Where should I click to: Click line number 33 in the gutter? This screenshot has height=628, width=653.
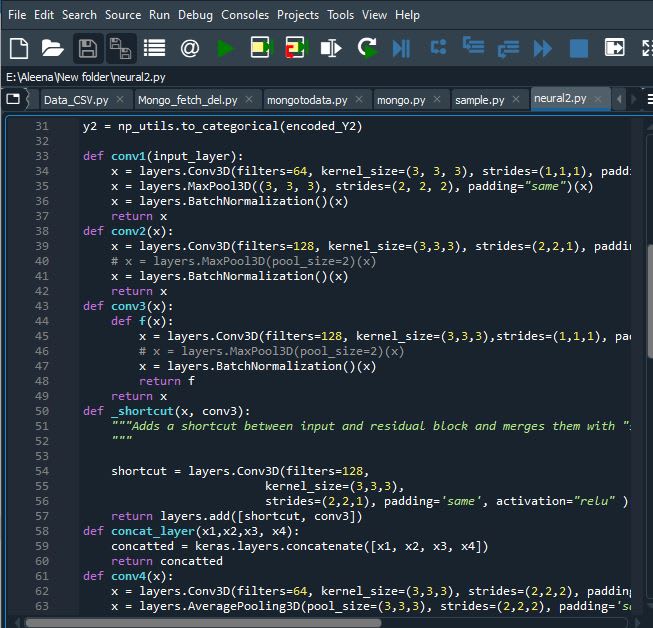click(x=42, y=156)
